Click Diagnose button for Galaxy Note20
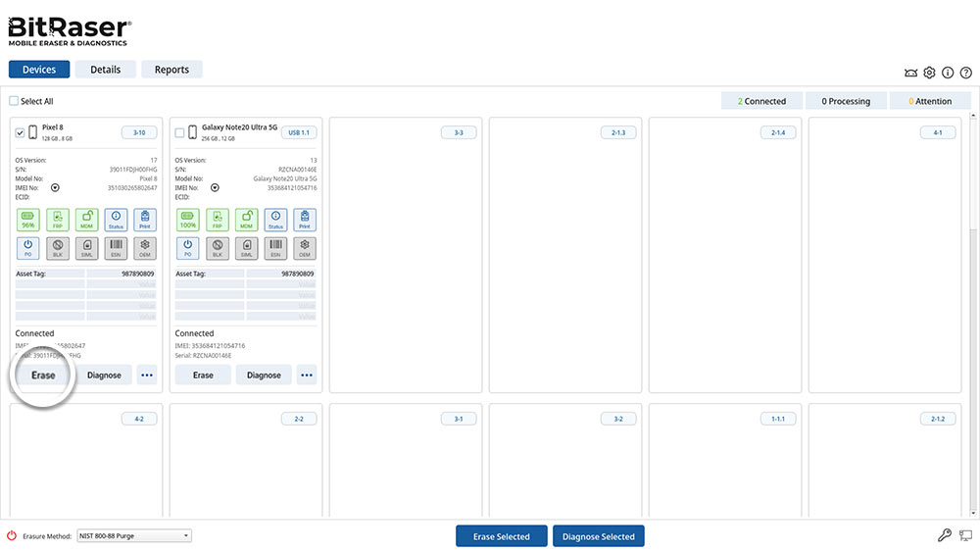The height and width of the screenshot is (552, 980). (x=264, y=376)
